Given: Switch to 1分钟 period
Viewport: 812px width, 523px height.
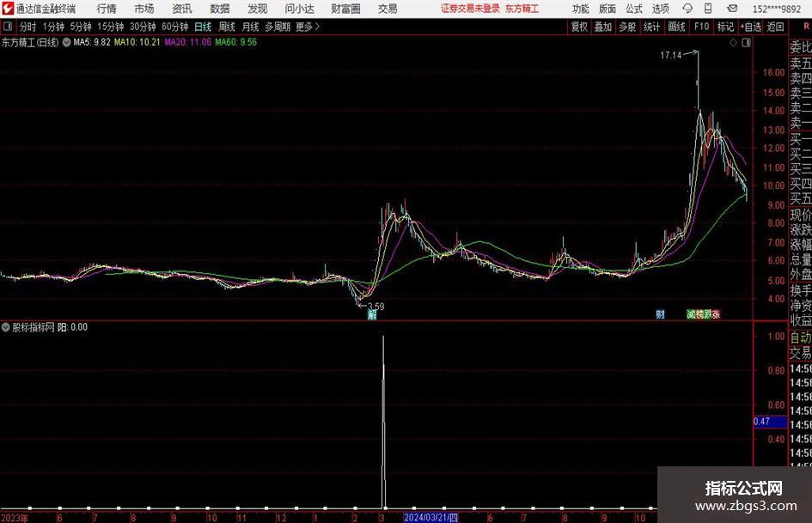Looking at the screenshot, I should pos(53,27).
